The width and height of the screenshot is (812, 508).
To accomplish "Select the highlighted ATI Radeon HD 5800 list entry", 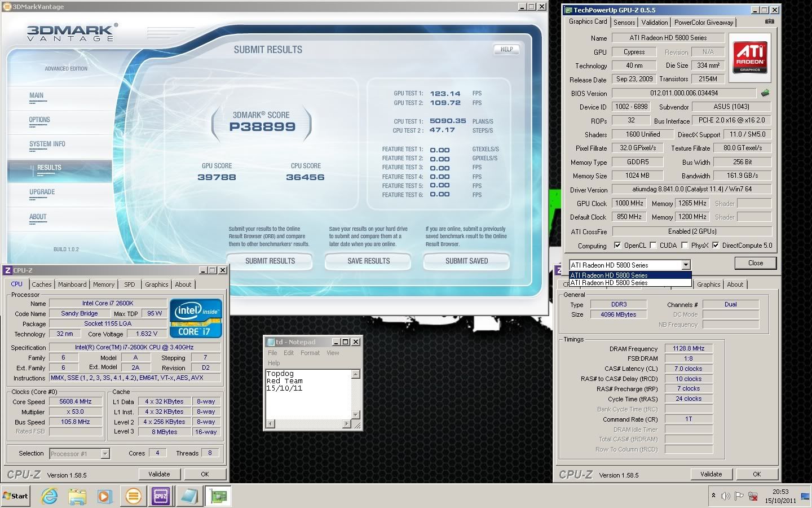I will tap(630, 275).
